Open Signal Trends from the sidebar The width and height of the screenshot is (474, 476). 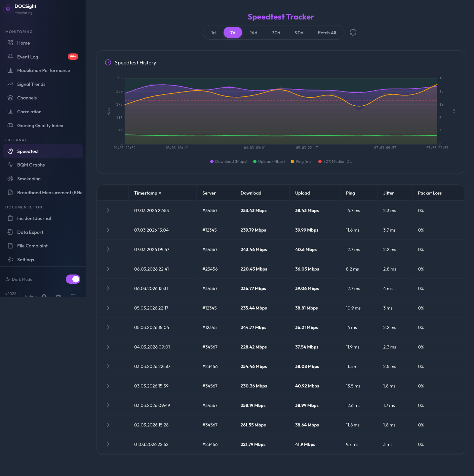tap(31, 84)
